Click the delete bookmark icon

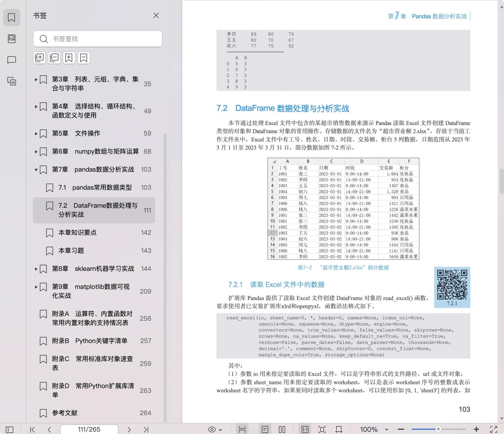pyautogui.click(x=84, y=58)
